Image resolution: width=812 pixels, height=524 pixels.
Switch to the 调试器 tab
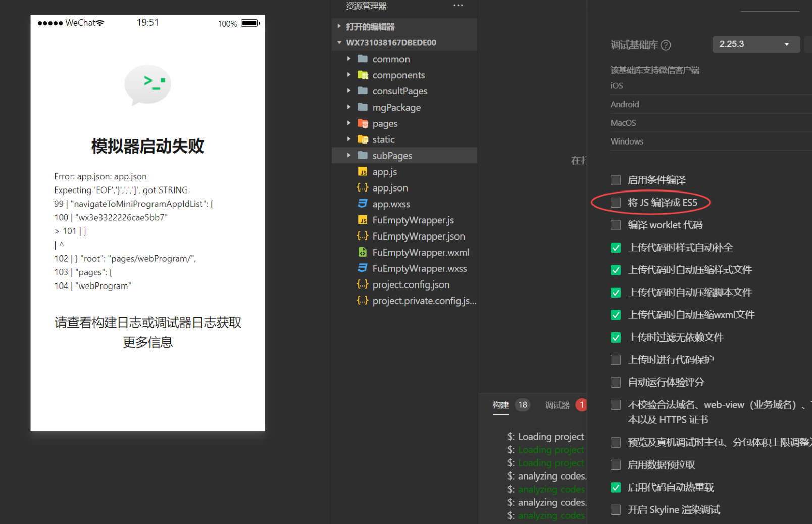click(x=557, y=405)
